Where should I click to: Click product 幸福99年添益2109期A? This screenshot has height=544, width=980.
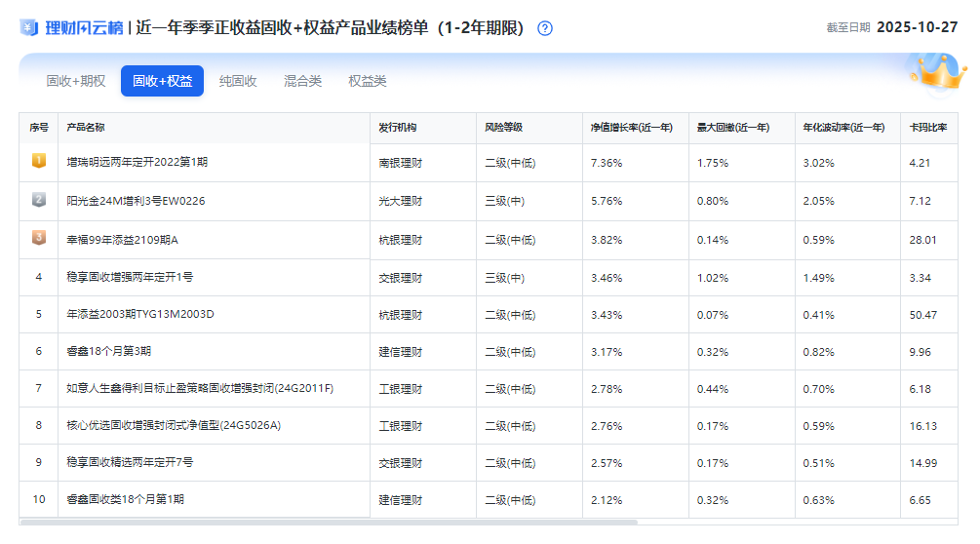pyautogui.click(x=122, y=239)
